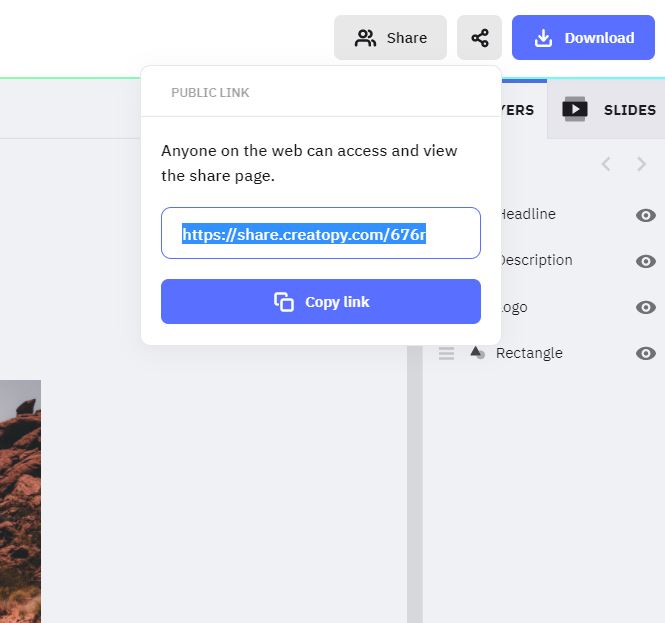The image size is (665, 623).
Task: Click the Rectangle layer shape icon
Action: (477, 353)
